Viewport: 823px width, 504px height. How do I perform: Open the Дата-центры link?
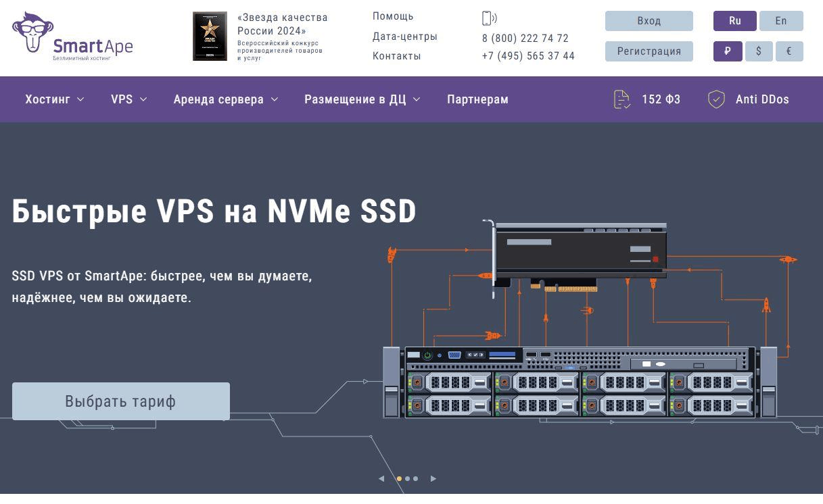(x=405, y=36)
